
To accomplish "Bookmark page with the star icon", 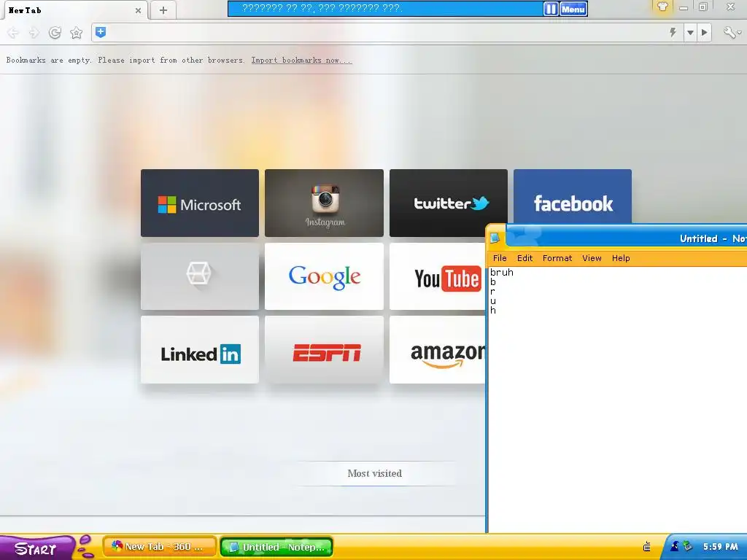I will pos(76,32).
